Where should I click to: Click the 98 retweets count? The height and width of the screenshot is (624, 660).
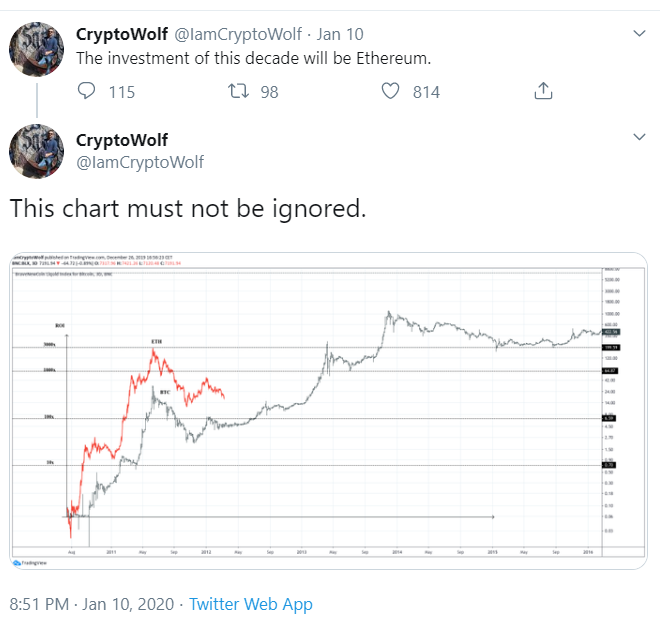coord(269,92)
